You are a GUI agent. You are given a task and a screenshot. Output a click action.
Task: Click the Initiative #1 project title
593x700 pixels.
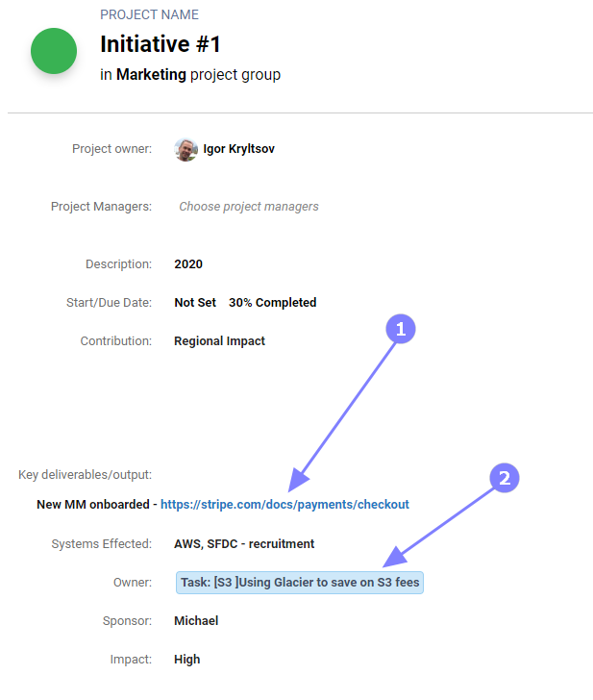click(161, 44)
